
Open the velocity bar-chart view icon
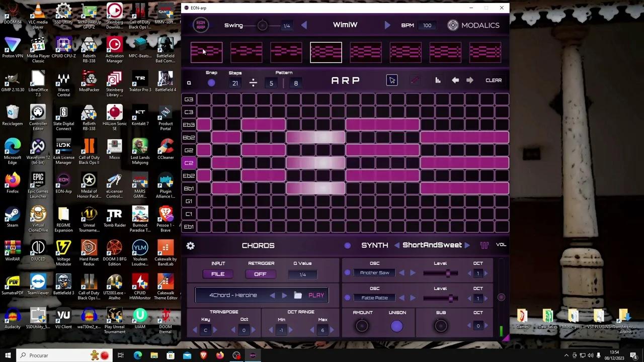(437, 80)
